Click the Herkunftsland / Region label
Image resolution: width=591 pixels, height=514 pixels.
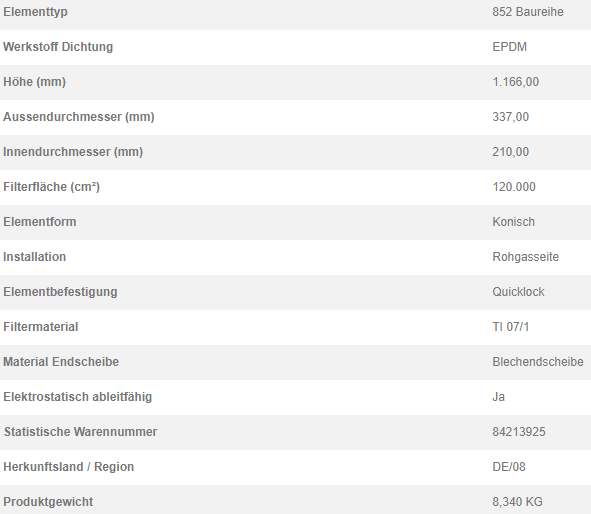coord(69,467)
